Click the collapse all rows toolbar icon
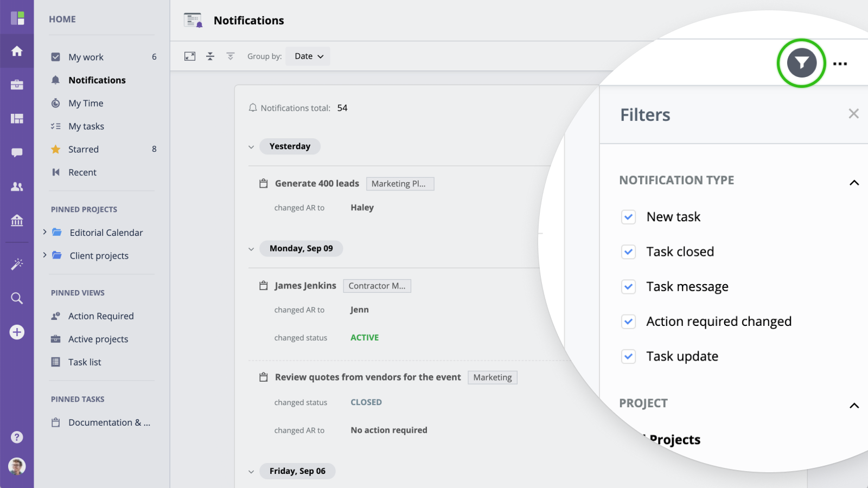868x488 pixels. [210, 56]
